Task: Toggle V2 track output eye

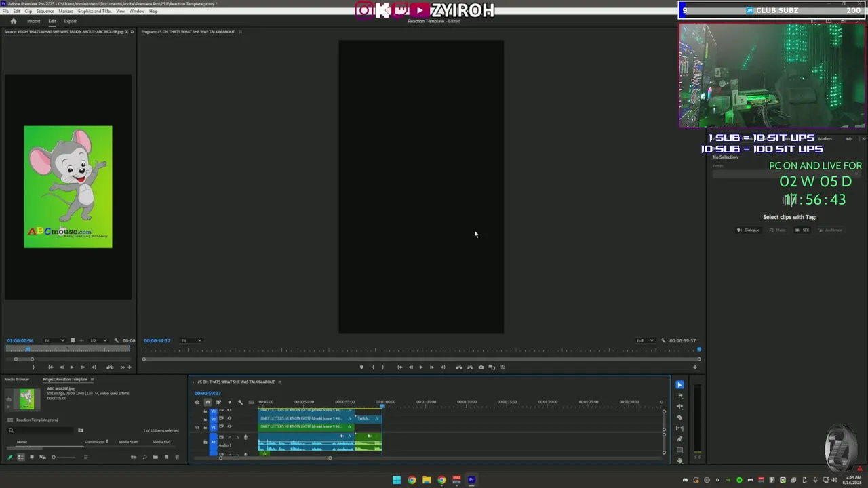Action: [229, 418]
